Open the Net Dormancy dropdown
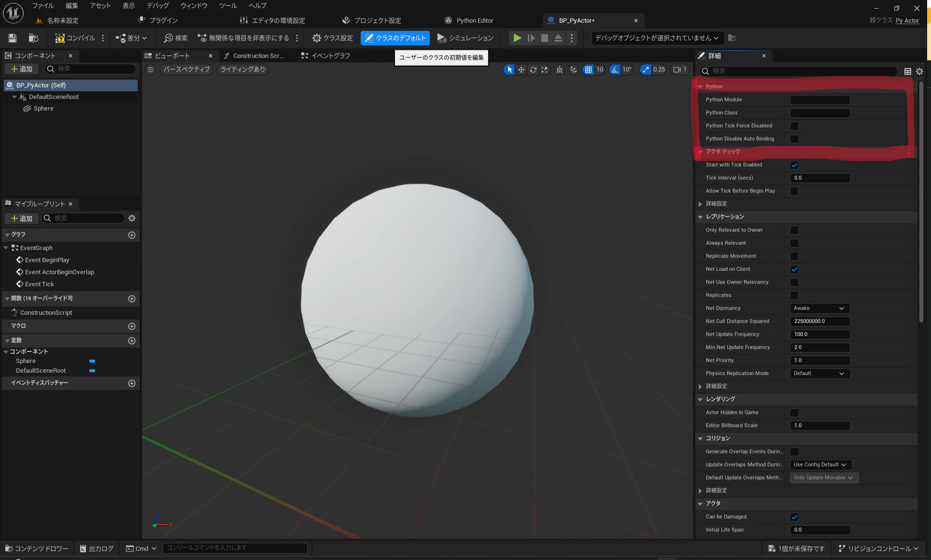931x560 pixels. [x=820, y=308]
